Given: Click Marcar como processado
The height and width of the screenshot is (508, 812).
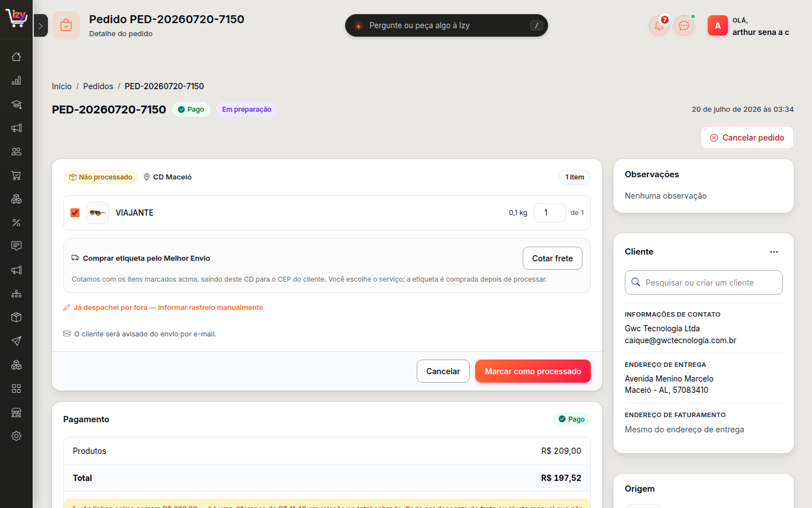Looking at the screenshot, I should tap(533, 371).
